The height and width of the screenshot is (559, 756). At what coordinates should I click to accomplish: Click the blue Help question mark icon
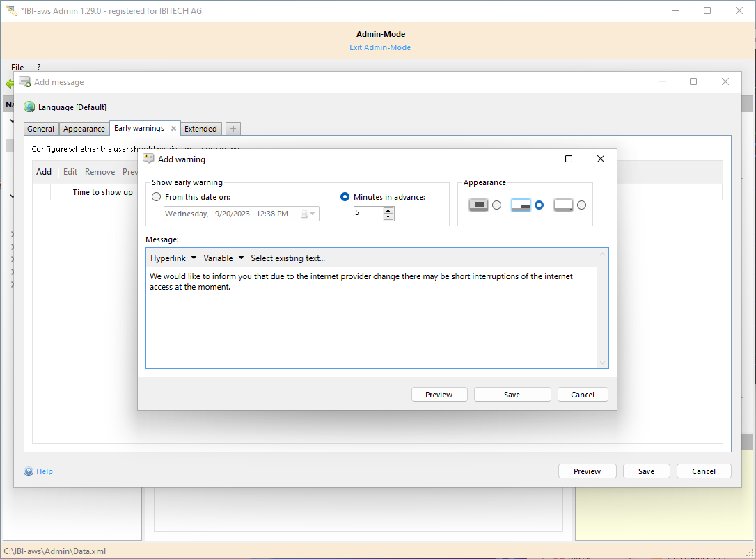[29, 471]
